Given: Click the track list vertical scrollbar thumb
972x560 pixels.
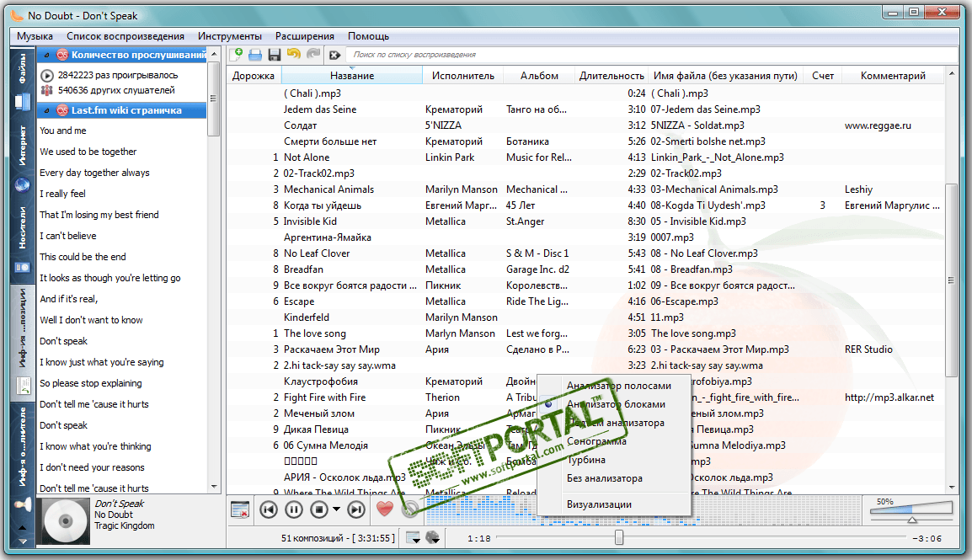Looking at the screenshot, I should 952,280.
